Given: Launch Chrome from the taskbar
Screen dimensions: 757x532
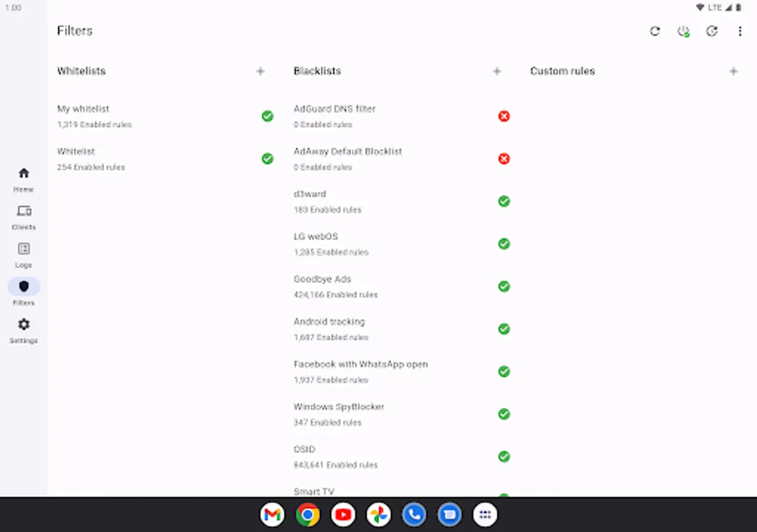Looking at the screenshot, I should pyautogui.click(x=308, y=515).
